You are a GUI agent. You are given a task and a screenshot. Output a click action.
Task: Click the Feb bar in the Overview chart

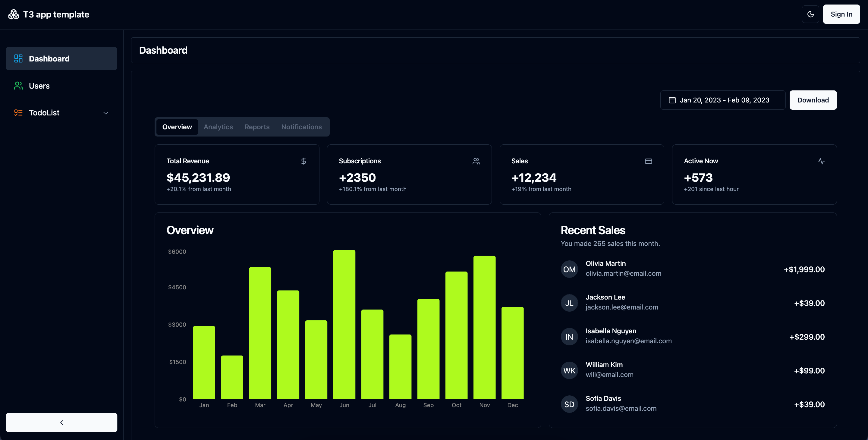(232, 377)
